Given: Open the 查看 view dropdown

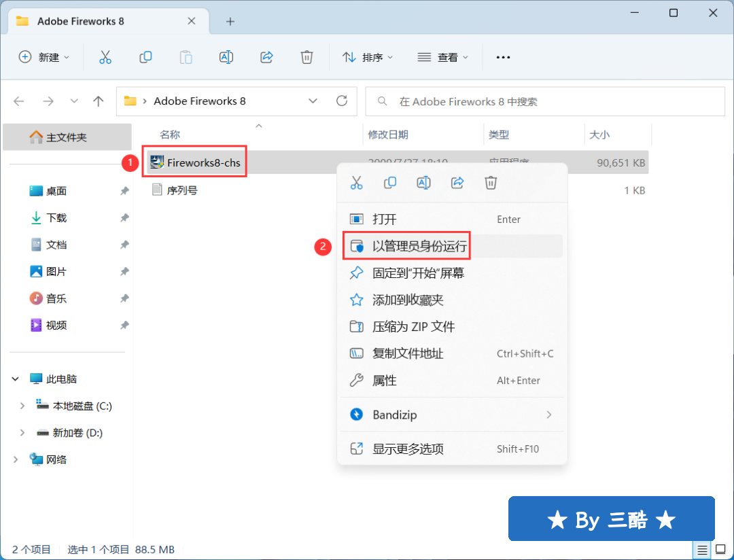Looking at the screenshot, I should pos(442,57).
